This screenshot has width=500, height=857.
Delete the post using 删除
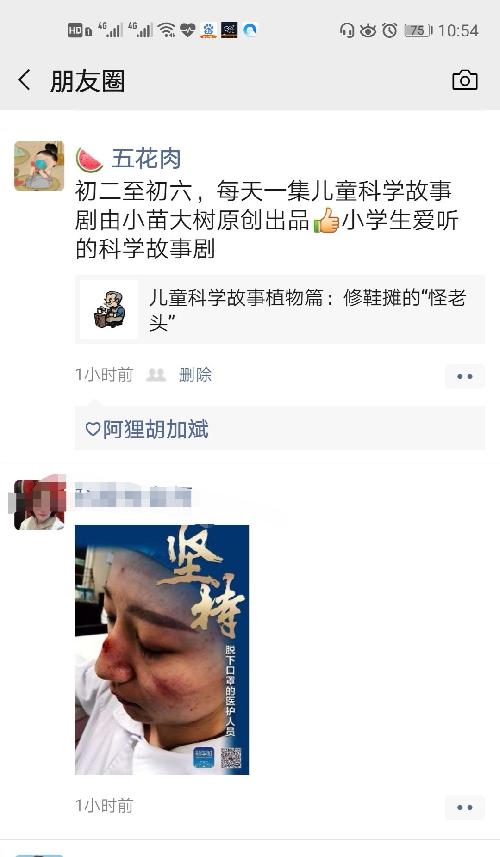tap(195, 375)
